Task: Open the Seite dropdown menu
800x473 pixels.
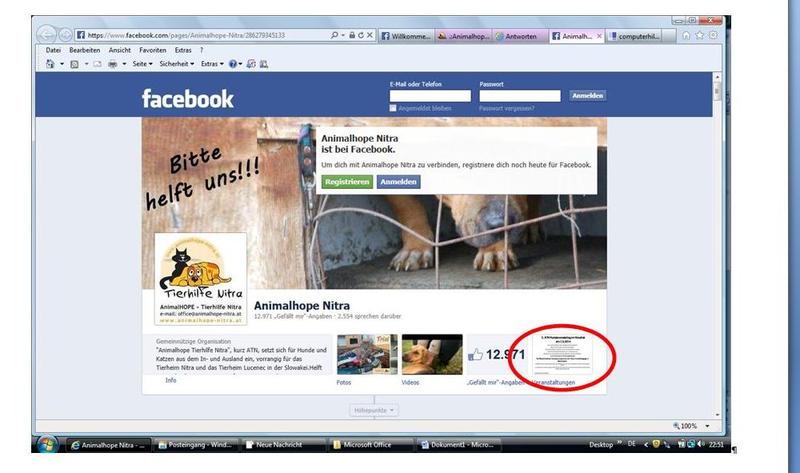Action: click(142, 64)
